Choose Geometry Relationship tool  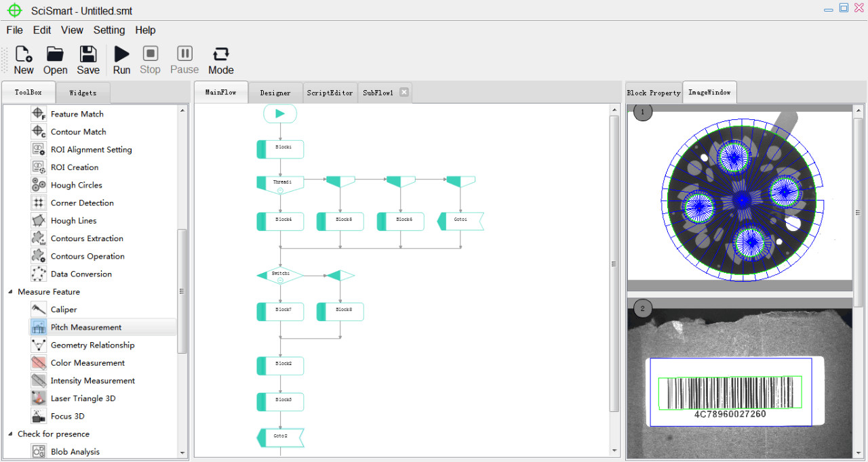92,345
